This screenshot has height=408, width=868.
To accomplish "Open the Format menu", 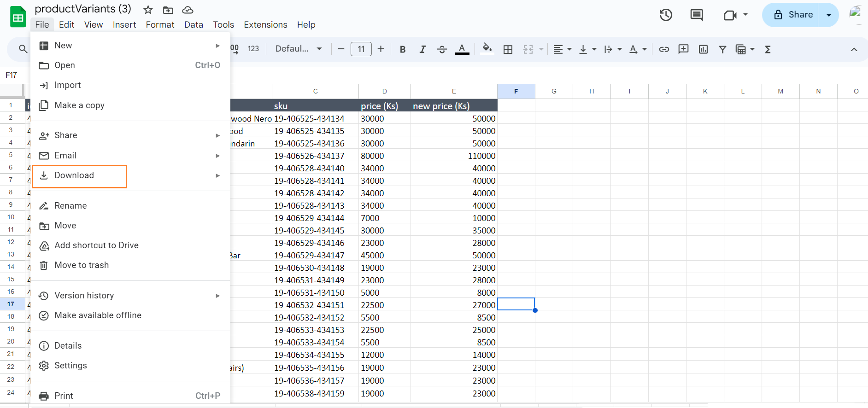I will (x=160, y=24).
